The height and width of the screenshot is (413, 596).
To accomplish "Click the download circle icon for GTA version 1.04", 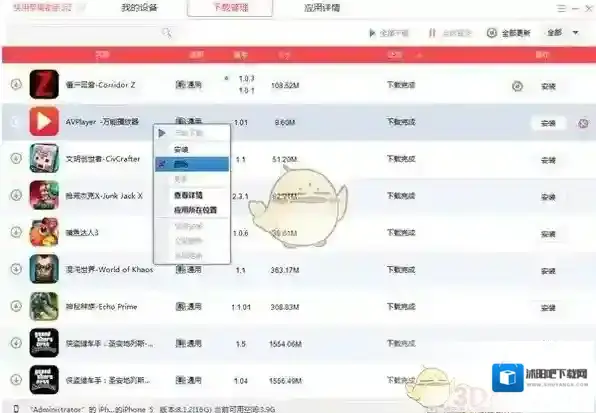I will [x=16, y=380].
